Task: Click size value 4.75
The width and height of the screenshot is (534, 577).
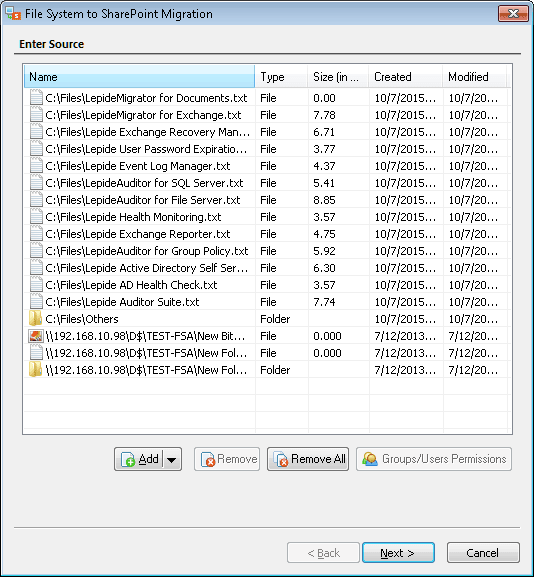Action: pos(324,234)
